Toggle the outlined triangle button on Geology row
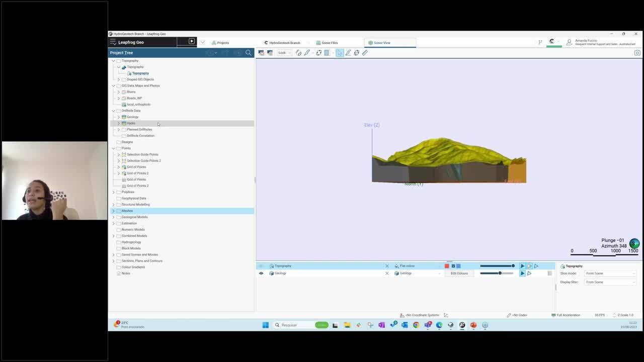 click(529, 273)
